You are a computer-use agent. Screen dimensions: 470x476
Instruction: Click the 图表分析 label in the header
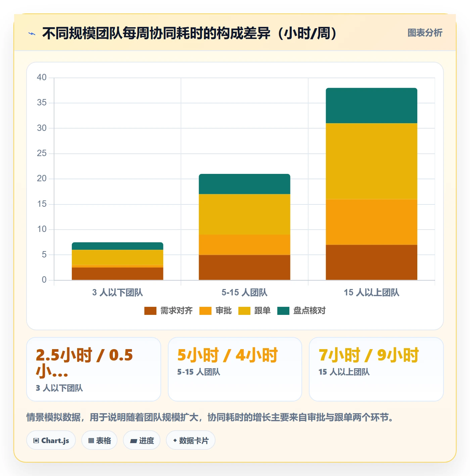pyautogui.click(x=425, y=33)
